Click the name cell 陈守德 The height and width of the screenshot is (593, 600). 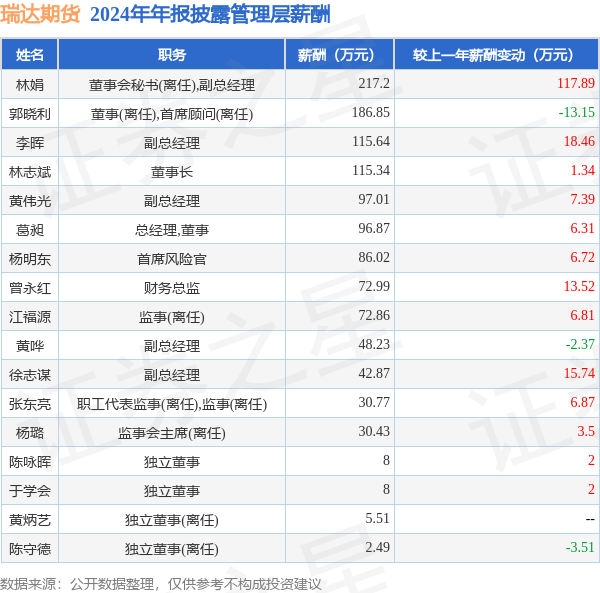click(30, 549)
